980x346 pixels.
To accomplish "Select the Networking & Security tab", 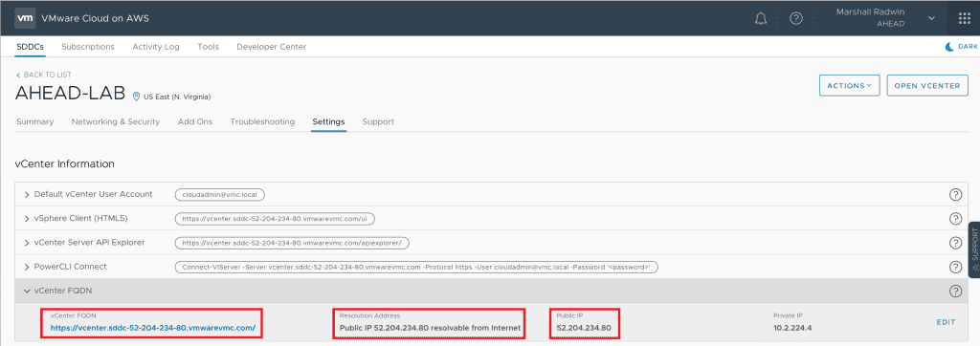I will 116,121.
